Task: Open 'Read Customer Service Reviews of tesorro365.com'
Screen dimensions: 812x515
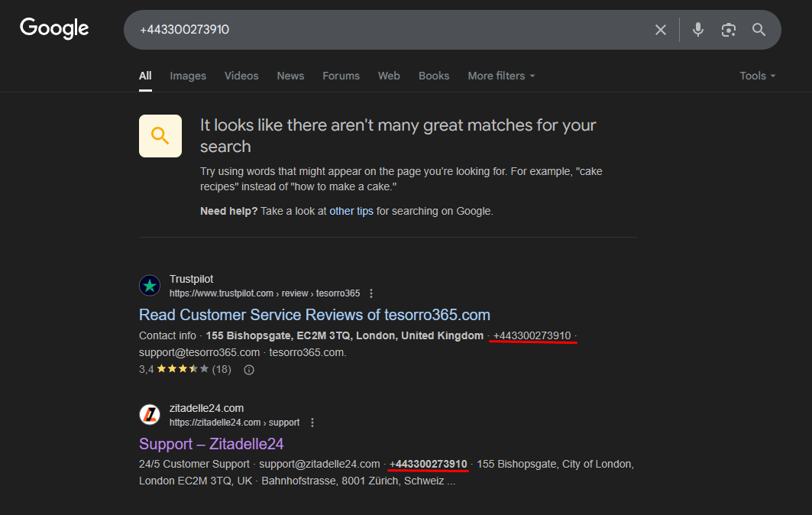Action: [314, 315]
